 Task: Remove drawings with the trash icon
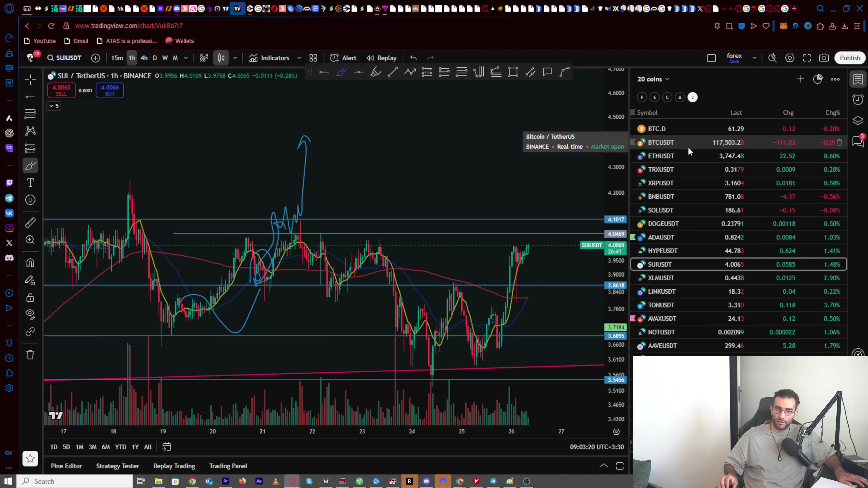(x=30, y=355)
